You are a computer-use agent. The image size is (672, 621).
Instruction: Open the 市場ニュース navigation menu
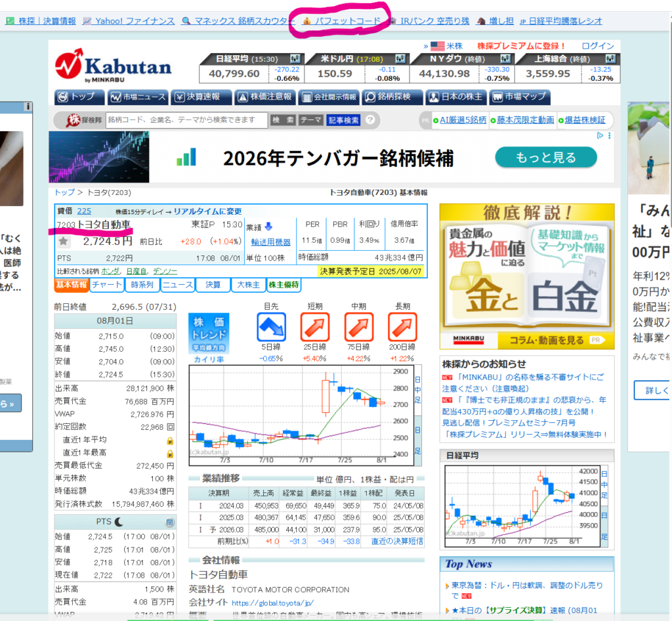click(138, 97)
